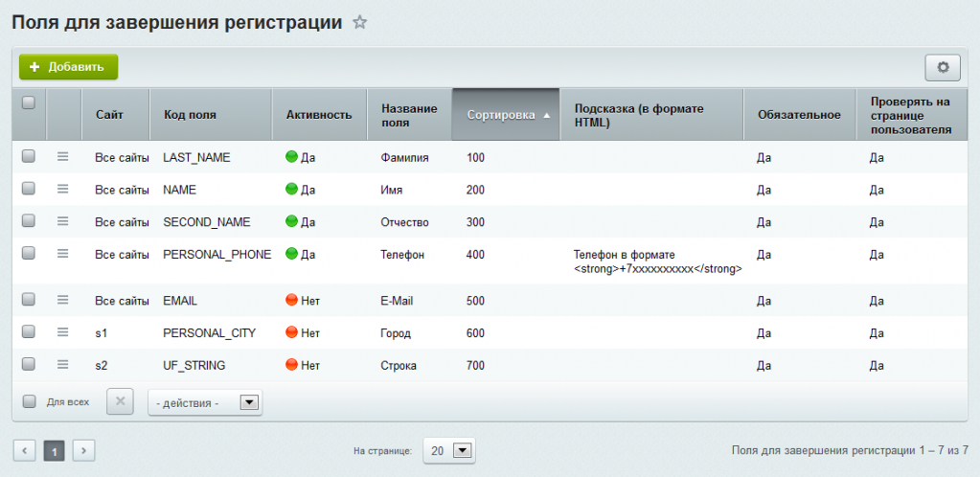
Task: Go to previous page arrow
Action: pos(24,450)
